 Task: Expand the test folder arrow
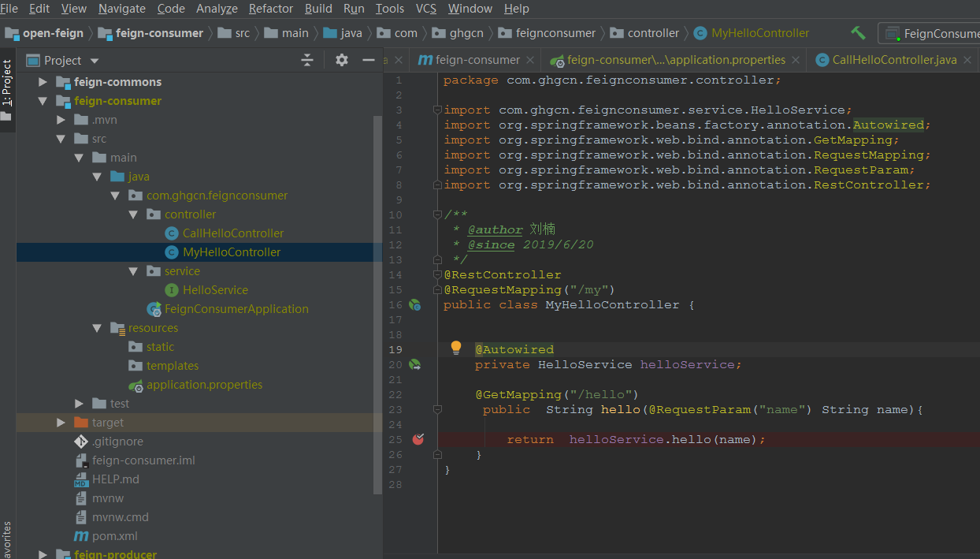click(79, 404)
